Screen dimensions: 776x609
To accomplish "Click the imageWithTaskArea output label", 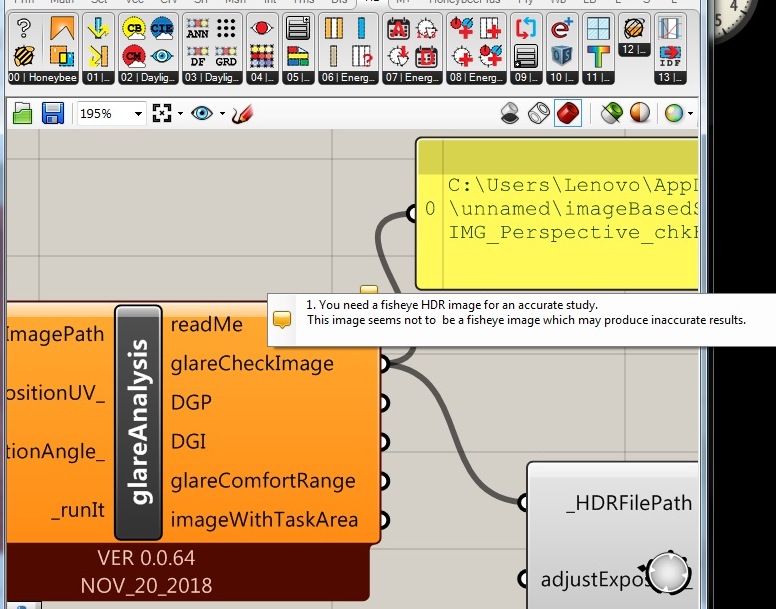I will pyautogui.click(x=264, y=519).
